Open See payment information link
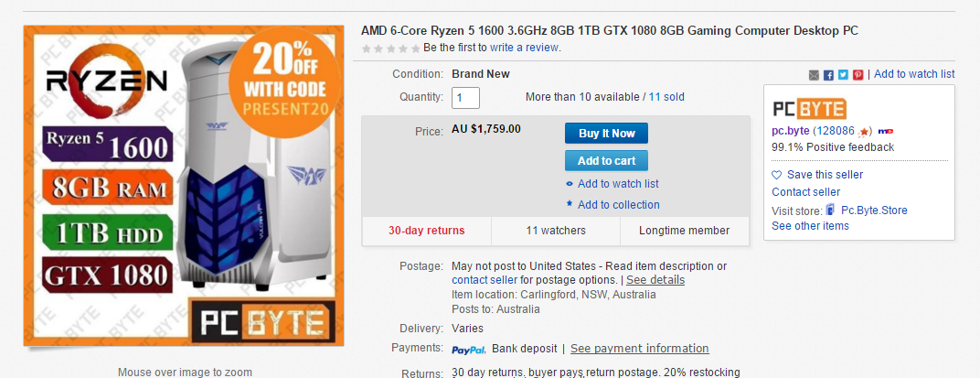Image resolution: width=980 pixels, height=378 pixels. pyautogui.click(x=639, y=349)
